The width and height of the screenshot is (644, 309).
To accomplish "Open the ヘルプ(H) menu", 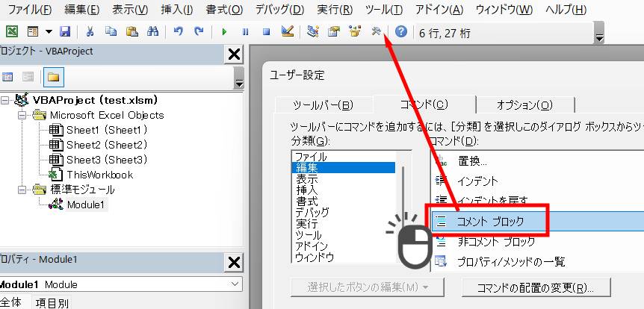I will point(566,10).
